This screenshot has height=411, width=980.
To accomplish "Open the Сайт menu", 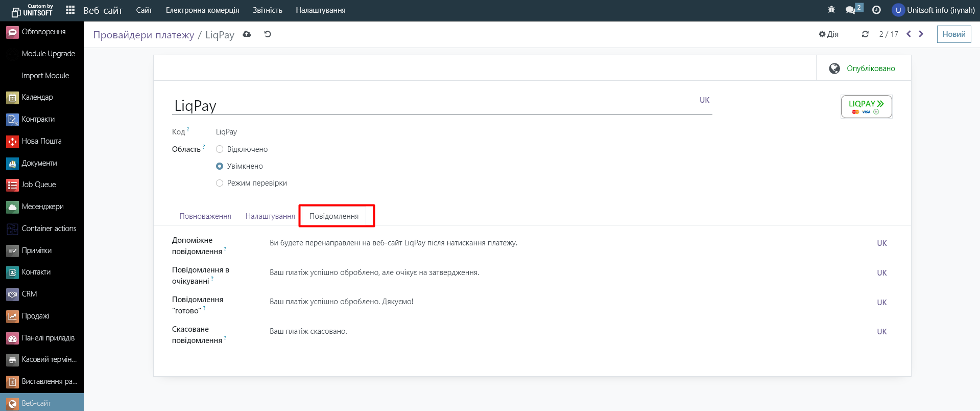I will click(144, 10).
